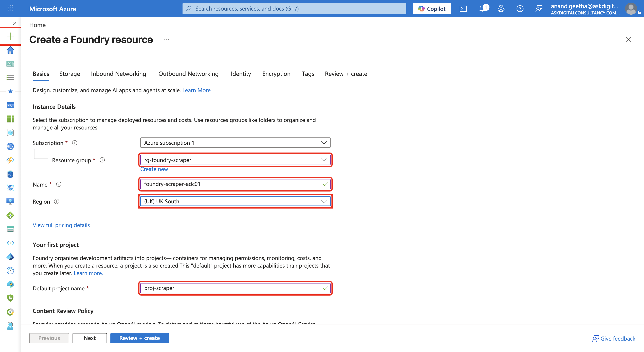Select the Encryption tab
644x352 pixels.
point(276,74)
